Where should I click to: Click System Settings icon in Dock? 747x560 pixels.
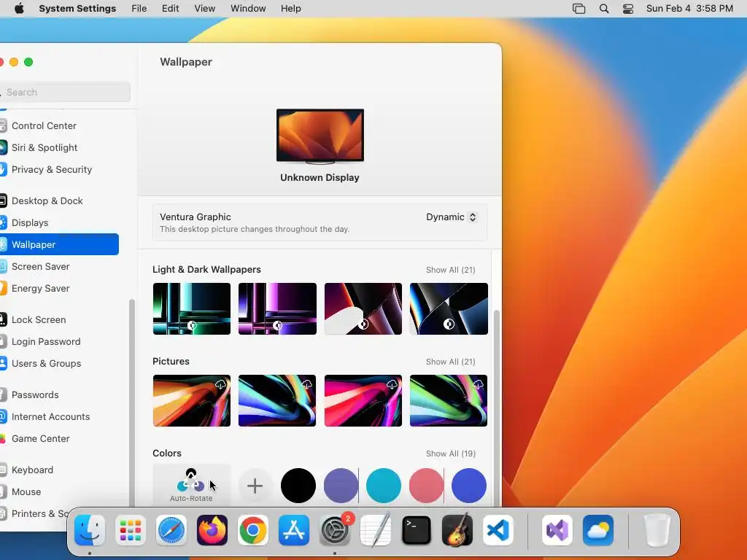coord(335,531)
